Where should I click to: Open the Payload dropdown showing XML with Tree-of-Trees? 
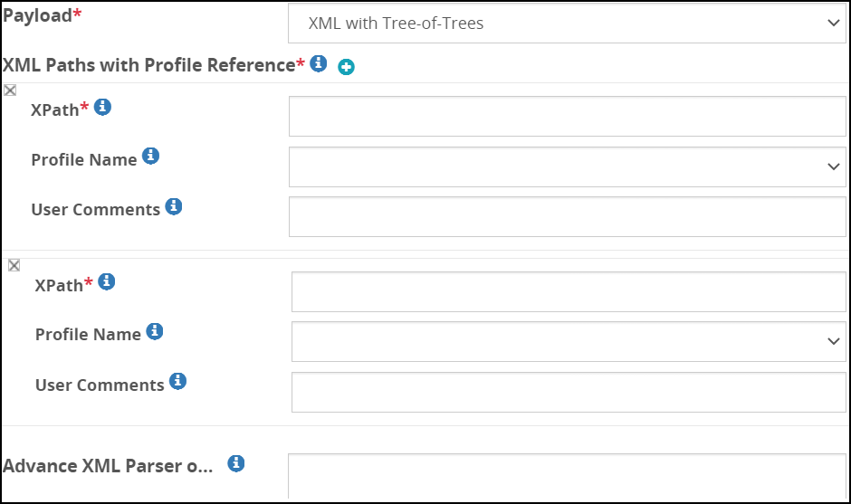(x=567, y=24)
